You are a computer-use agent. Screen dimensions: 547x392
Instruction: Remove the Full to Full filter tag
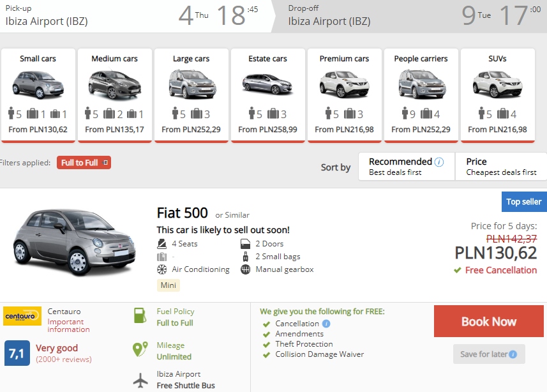(x=106, y=163)
